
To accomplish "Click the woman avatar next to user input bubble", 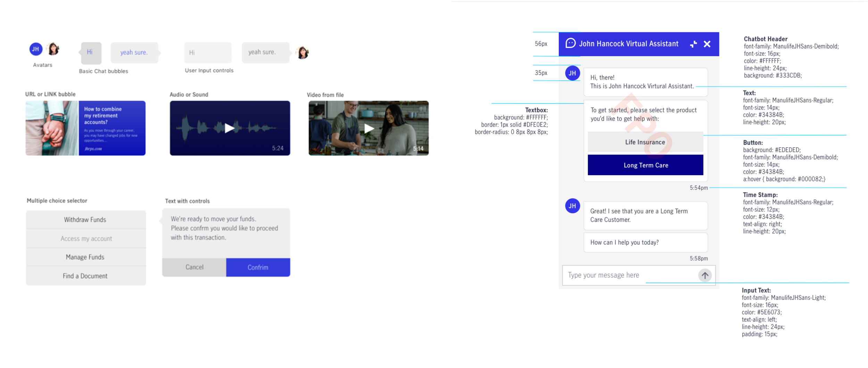I will (x=302, y=52).
